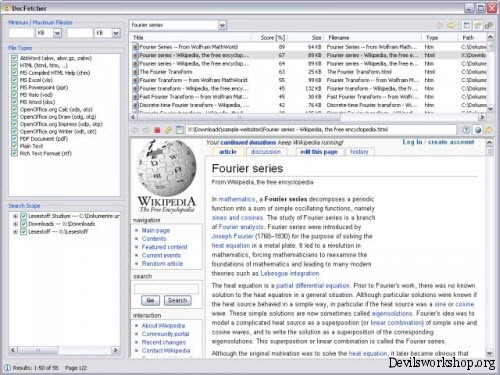500x375 pixels.
Task: Click file icon of Fourier Series Wolfram MathWorld row
Action: pos(135,47)
